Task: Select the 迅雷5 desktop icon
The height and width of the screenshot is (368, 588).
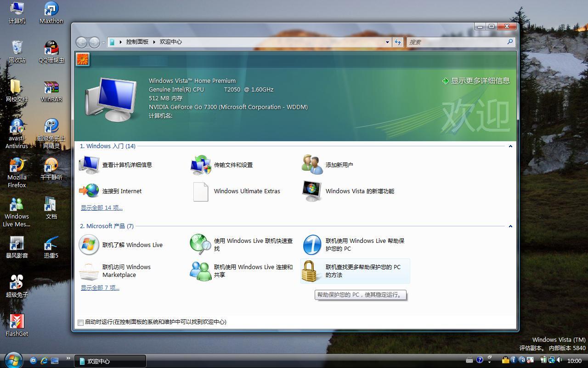Action: [x=51, y=247]
